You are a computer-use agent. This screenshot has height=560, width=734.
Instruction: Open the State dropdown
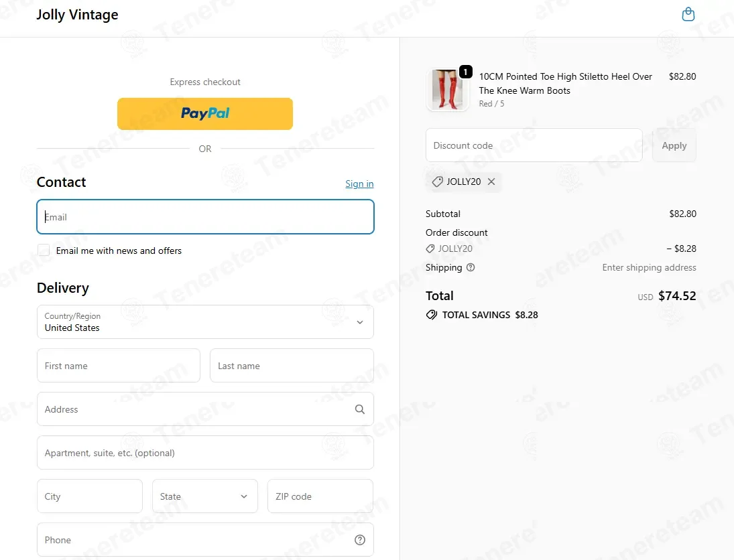pos(204,496)
